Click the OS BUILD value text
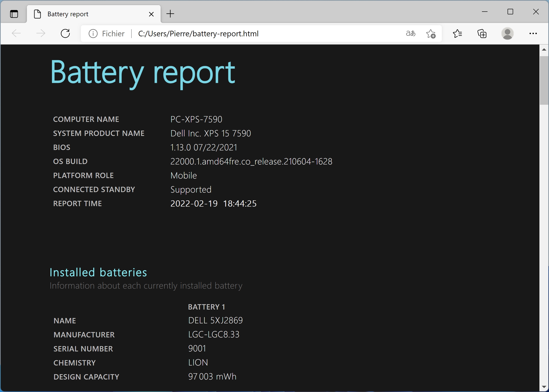549x392 pixels. point(251,162)
